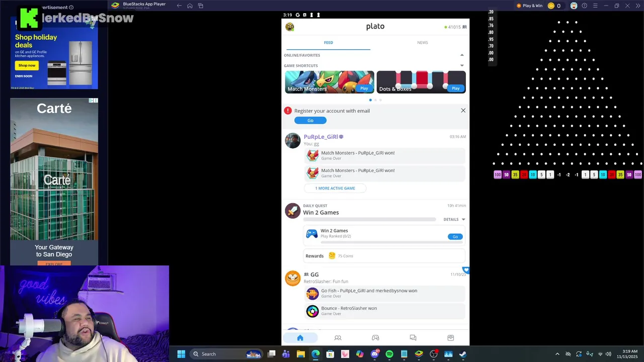
Task: Dismiss the Register account banner
Action: tap(463, 111)
